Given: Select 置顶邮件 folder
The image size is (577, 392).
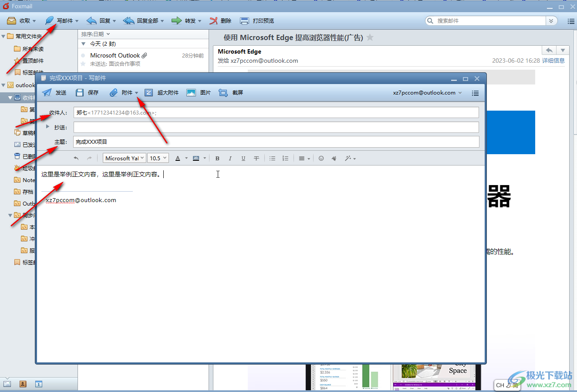Looking at the screenshot, I should (x=29, y=61).
